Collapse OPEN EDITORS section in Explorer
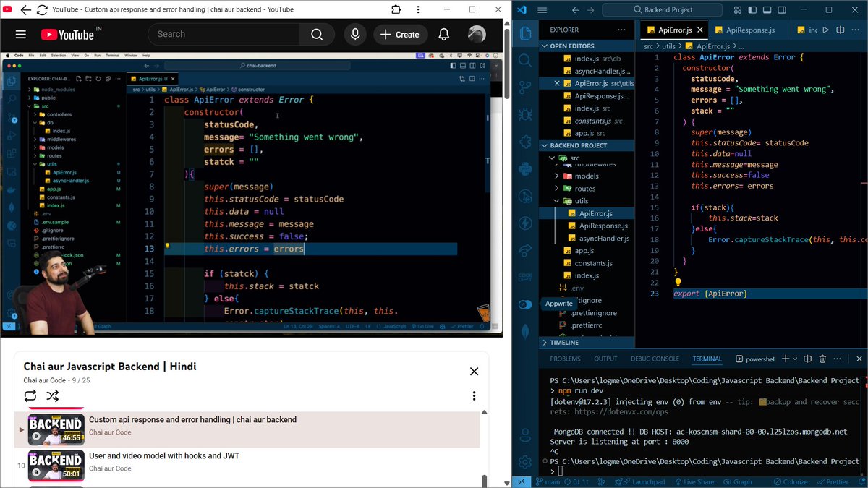 (x=587, y=46)
